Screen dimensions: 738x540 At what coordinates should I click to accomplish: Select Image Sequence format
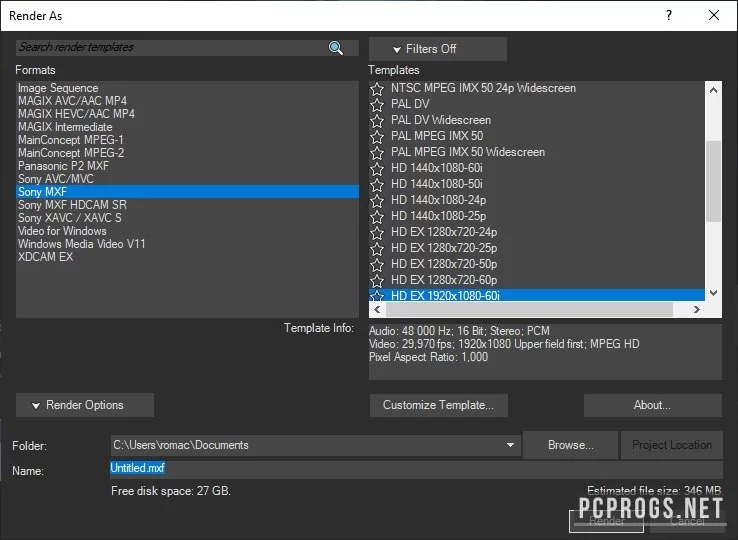tap(187, 88)
